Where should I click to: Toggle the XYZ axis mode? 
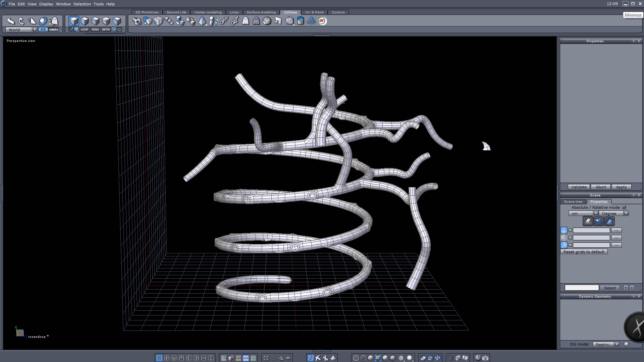point(43,29)
